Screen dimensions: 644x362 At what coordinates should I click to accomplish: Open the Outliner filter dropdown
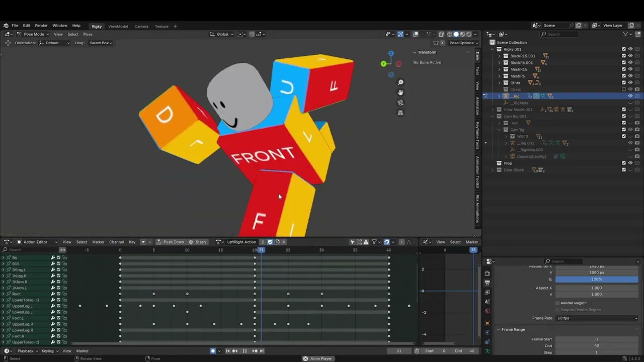pyautogui.click(x=627, y=34)
